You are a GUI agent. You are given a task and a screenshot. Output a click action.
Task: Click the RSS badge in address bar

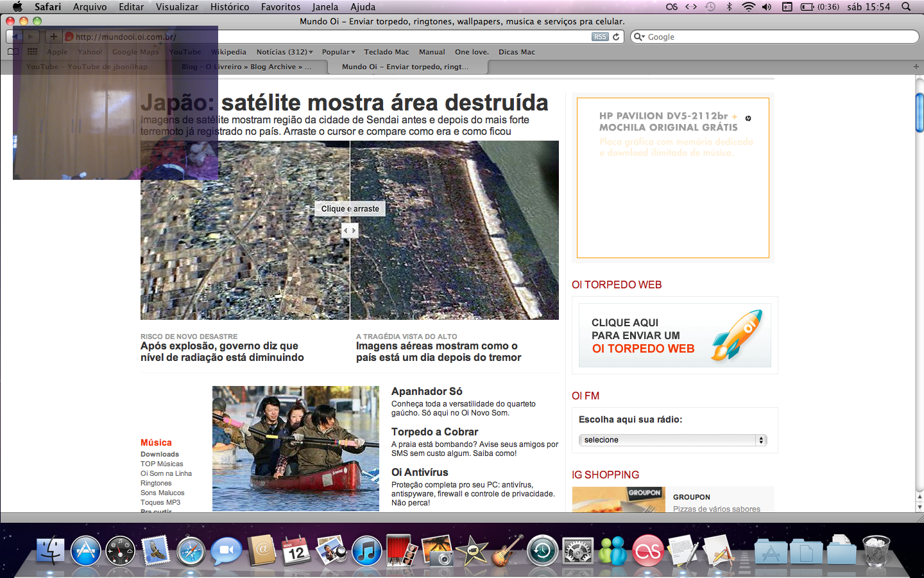click(x=600, y=37)
